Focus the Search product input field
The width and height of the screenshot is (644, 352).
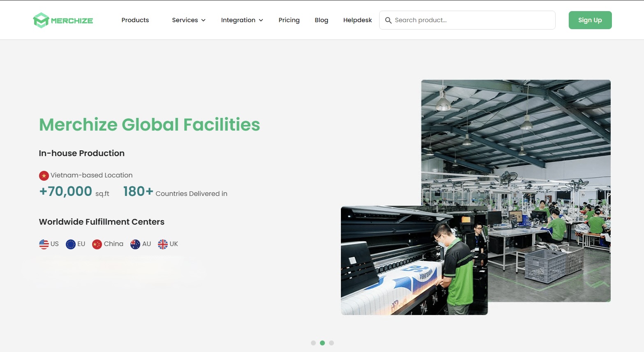coord(473,20)
